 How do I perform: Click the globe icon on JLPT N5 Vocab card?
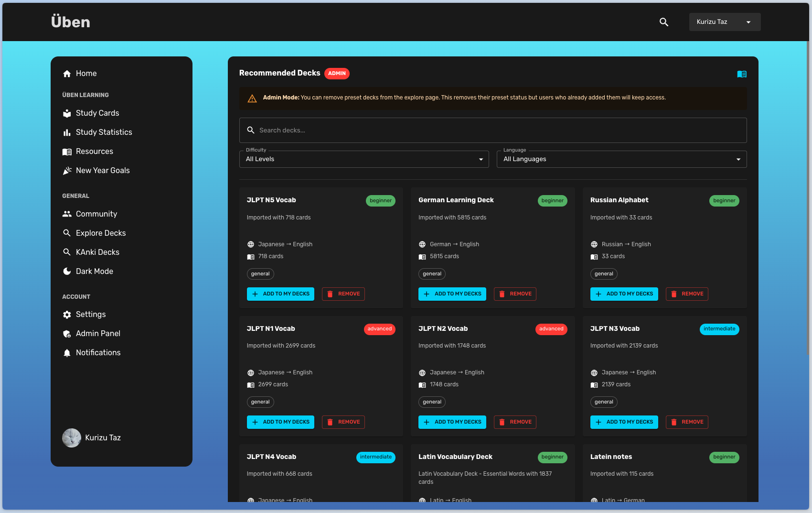(251, 245)
